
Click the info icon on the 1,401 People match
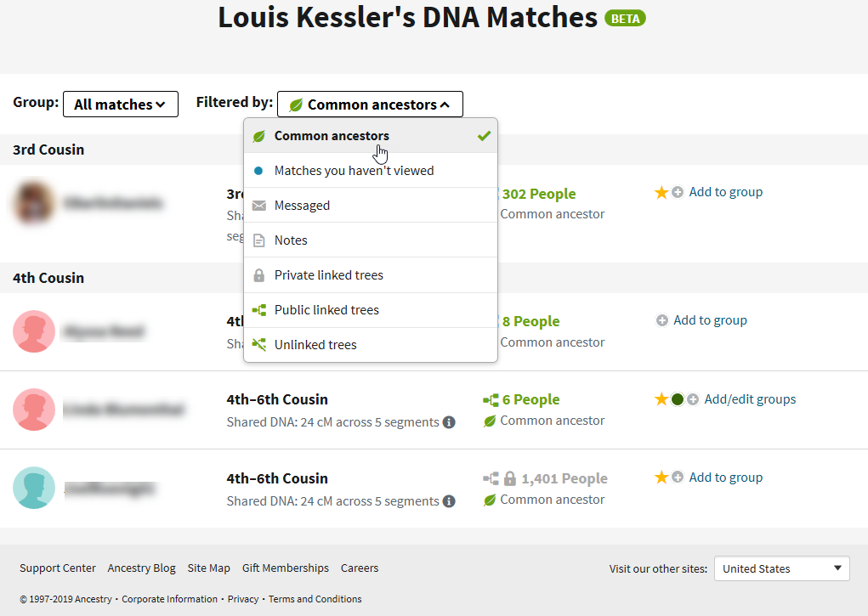coord(449,501)
